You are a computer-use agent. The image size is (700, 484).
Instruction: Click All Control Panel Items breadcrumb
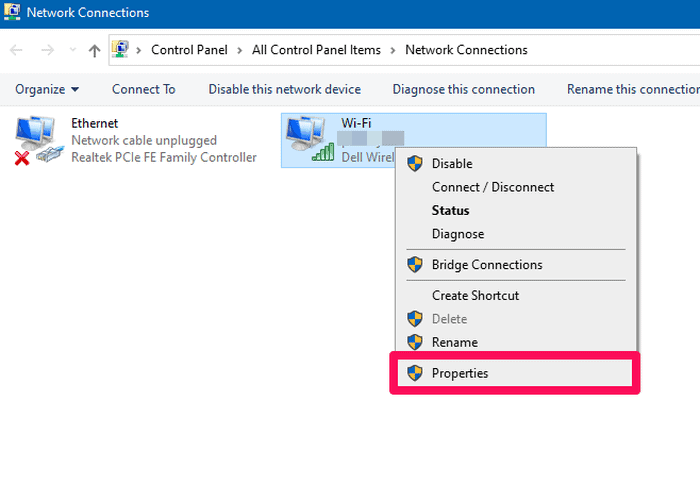[315, 50]
